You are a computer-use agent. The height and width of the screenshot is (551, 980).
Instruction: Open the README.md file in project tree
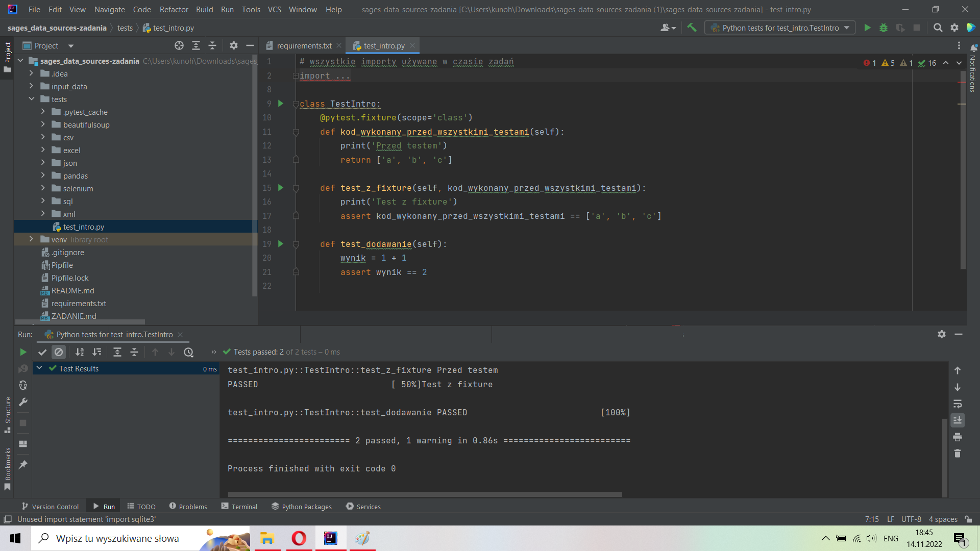72,291
